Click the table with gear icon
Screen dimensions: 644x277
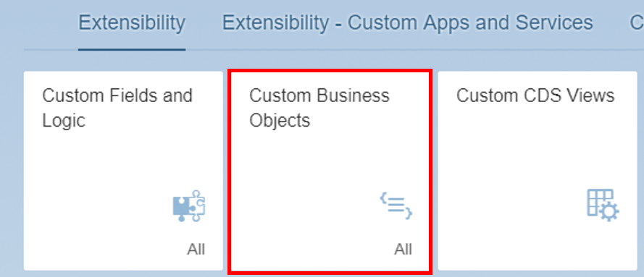[603, 205]
